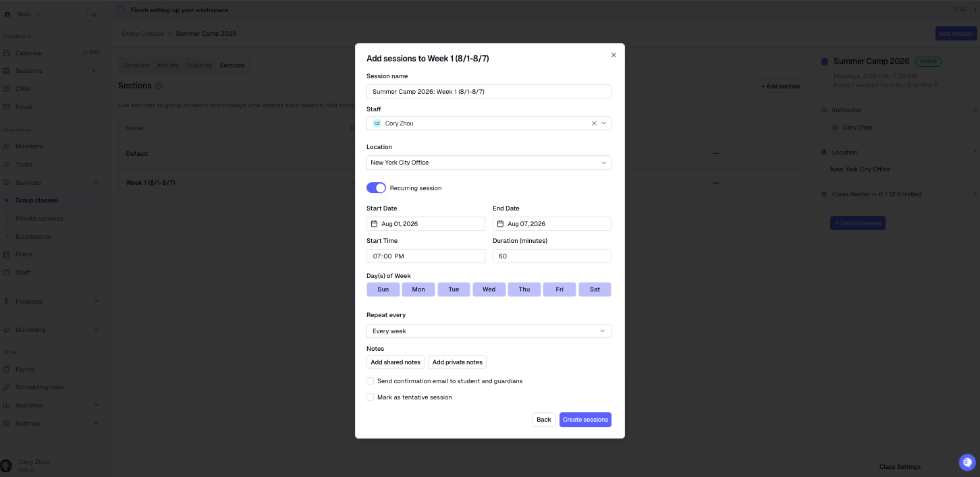The width and height of the screenshot is (980, 477).
Task: Expand Settings section chevron
Action: point(96,424)
